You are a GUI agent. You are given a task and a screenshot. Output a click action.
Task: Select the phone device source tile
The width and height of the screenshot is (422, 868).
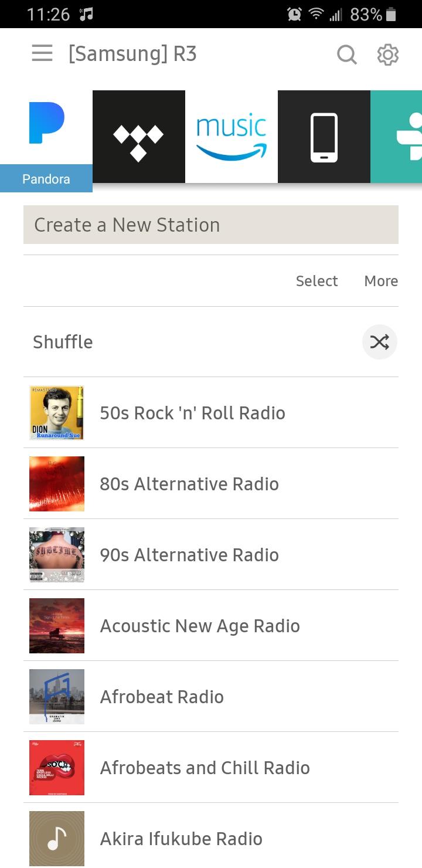click(x=324, y=137)
